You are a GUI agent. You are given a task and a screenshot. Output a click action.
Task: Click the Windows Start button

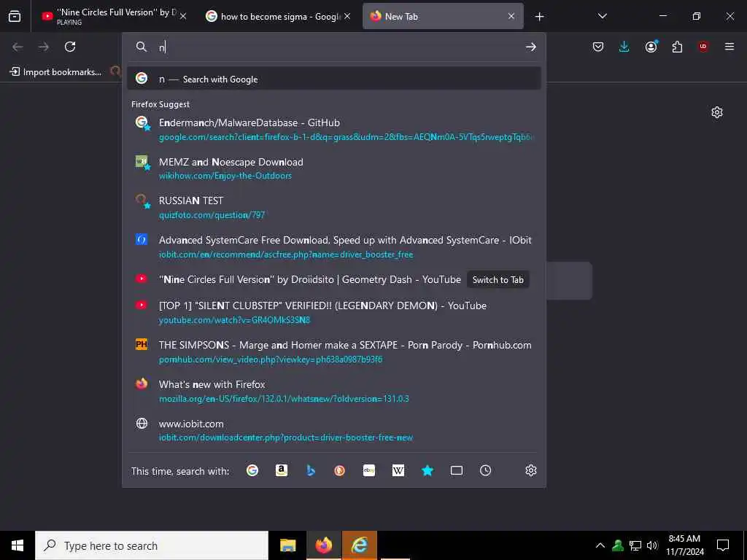(18, 545)
